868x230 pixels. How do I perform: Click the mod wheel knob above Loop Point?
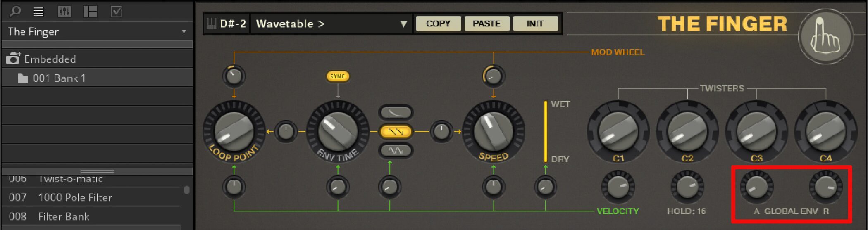coord(234,76)
